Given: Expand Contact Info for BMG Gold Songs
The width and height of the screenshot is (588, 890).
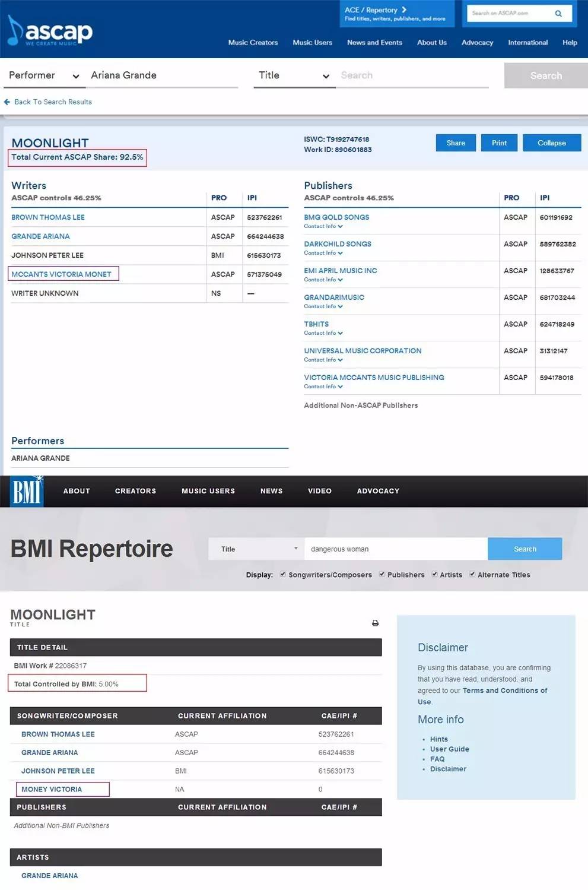Looking at the screenshot, I should tap(323, 226).
